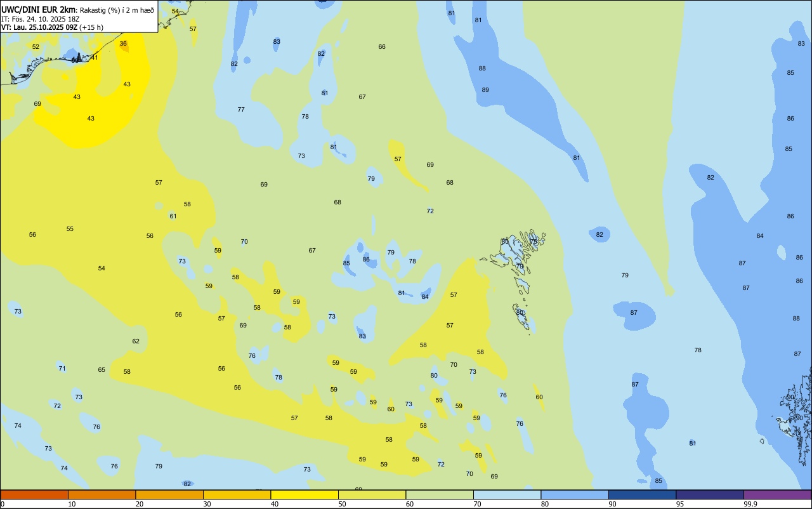Click the 99.9 legend tick label

(750, 504)
